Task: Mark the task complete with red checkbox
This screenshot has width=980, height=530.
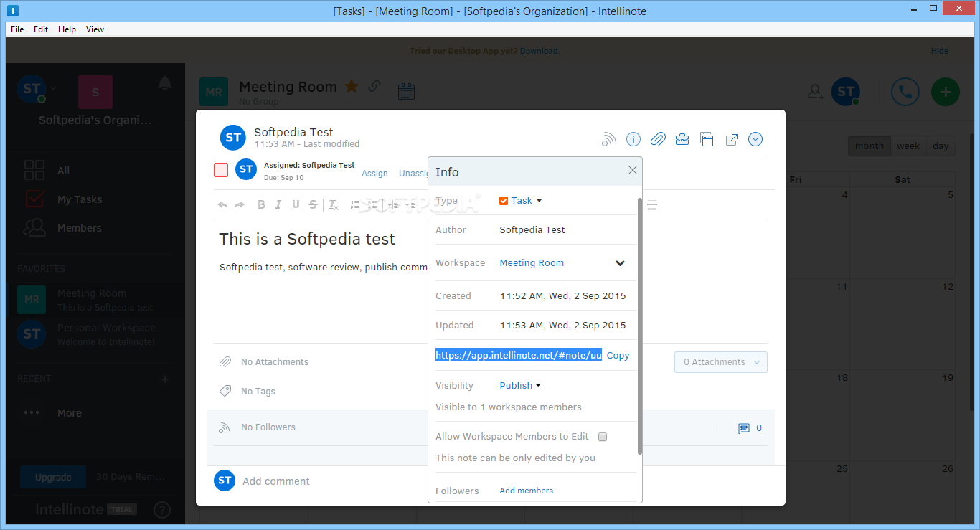Action: click(x=221, y=170)
